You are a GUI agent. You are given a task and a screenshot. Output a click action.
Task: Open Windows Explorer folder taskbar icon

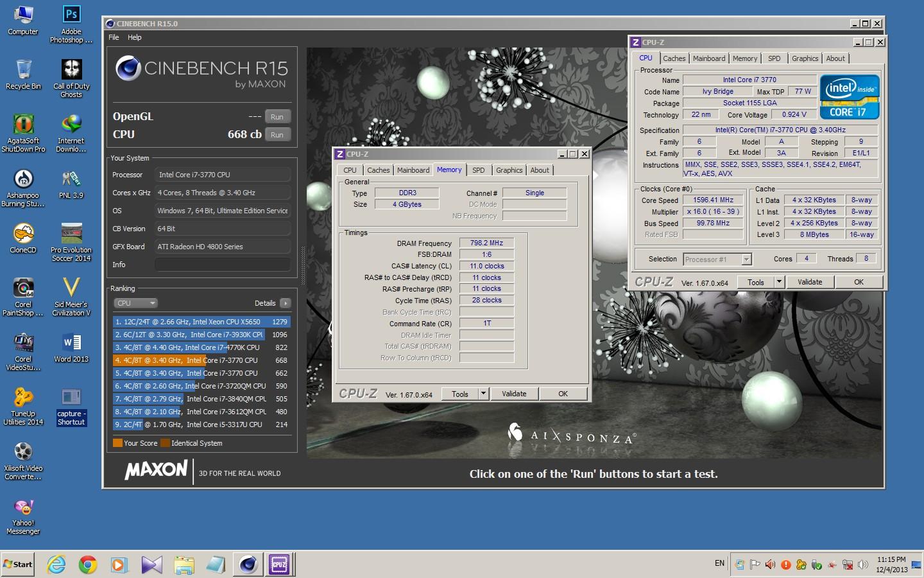point(184,565)
